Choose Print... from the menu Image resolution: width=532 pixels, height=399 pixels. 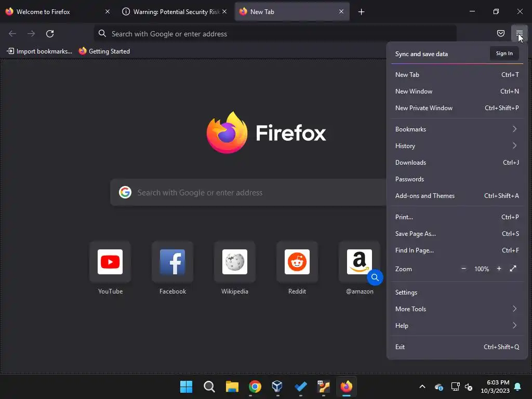(x=457, y=217)
